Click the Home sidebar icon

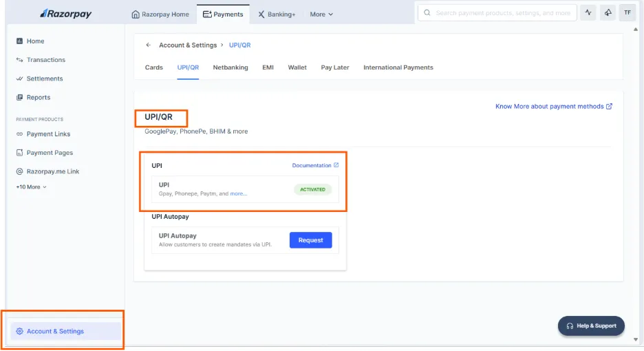[19, 41]
